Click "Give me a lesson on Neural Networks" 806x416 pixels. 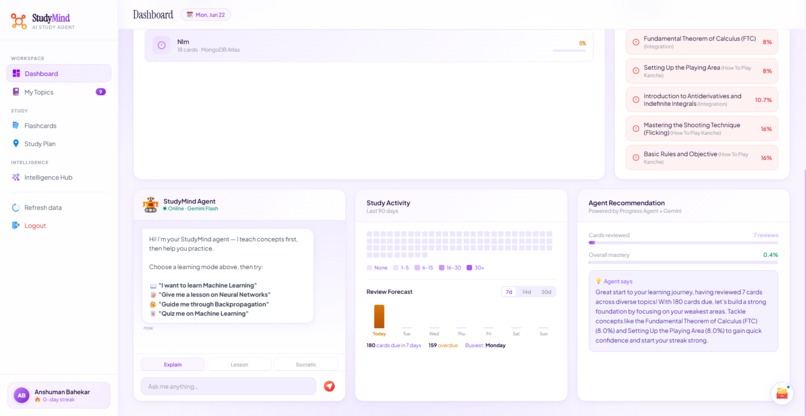(214, 295)
